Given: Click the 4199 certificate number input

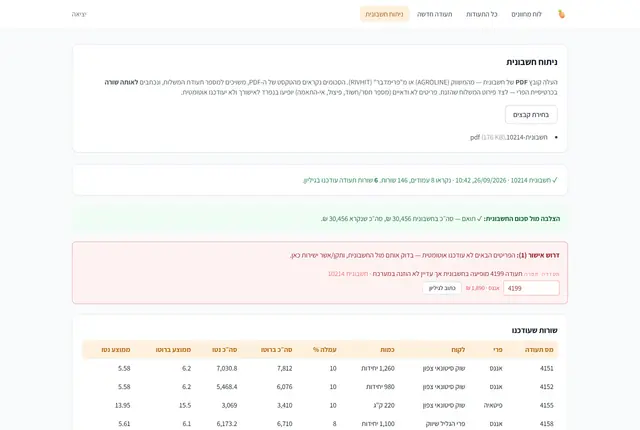Looking at the screenshot, I should [x=531, y=288].
